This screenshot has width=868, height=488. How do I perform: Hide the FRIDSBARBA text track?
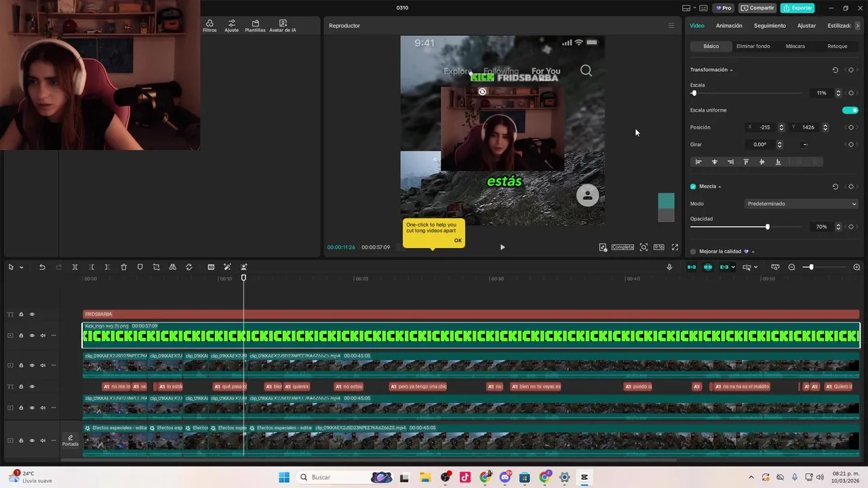[32, 314]
